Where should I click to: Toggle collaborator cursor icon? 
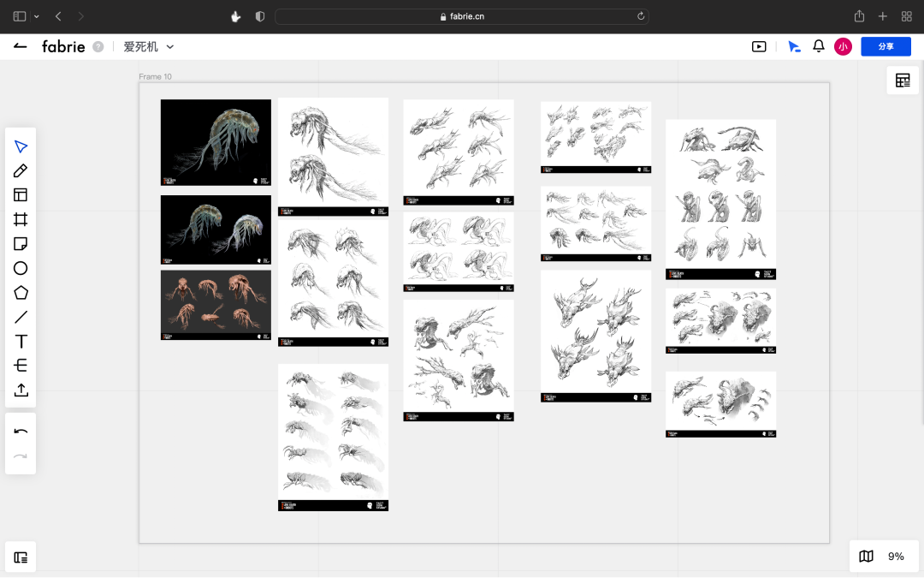tap(794, 46)
